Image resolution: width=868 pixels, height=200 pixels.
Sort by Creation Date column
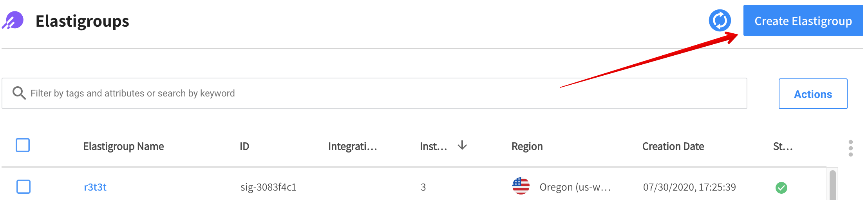[673, 146]
